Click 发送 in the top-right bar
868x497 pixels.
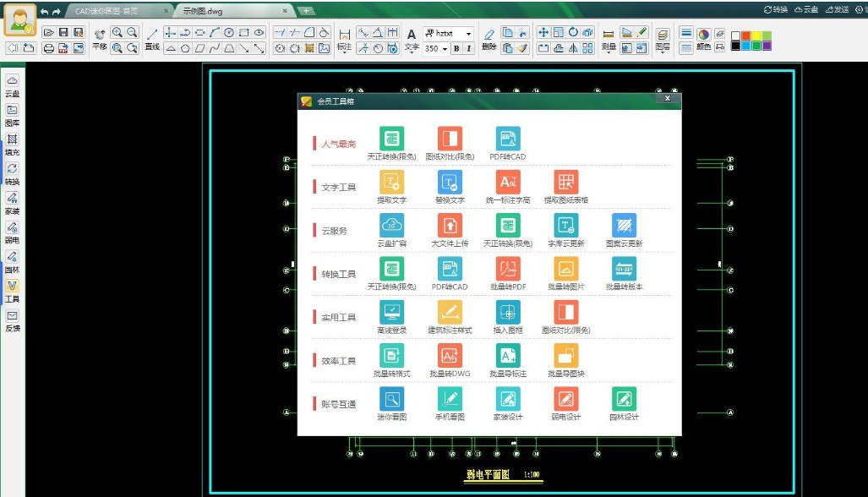click(x=838, y=9)
